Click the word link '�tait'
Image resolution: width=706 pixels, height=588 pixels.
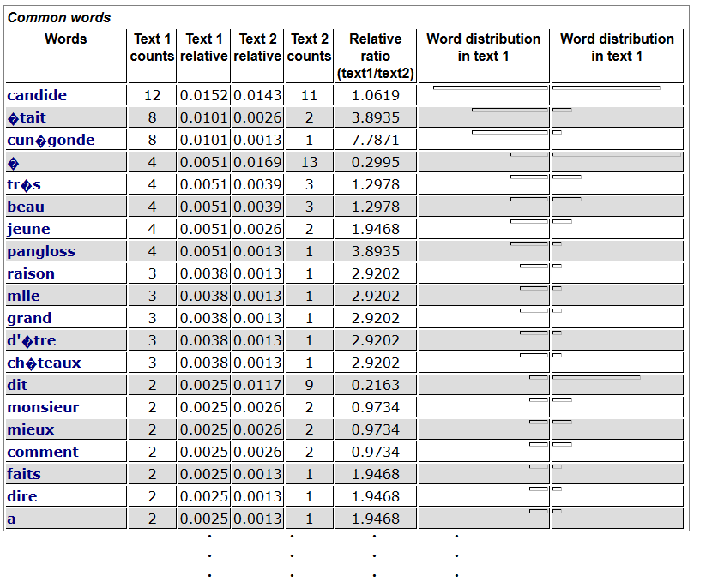[27, 118]
